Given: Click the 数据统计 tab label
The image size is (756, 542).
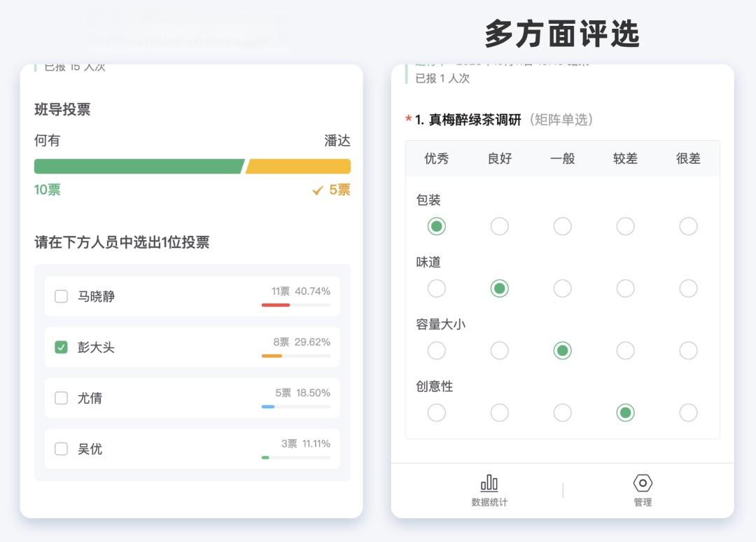Looking at the screenshot, I should coord(489,502).
